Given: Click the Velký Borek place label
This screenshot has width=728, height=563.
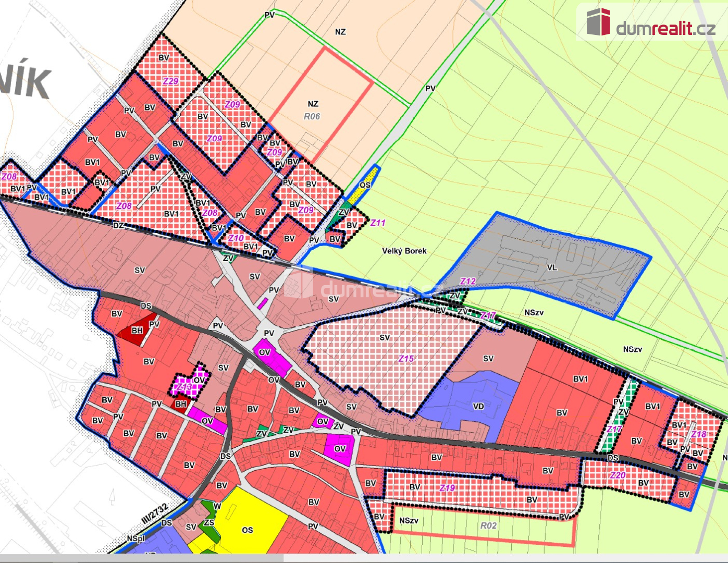Looking at the screenshot, I should [x=404, y=251].
